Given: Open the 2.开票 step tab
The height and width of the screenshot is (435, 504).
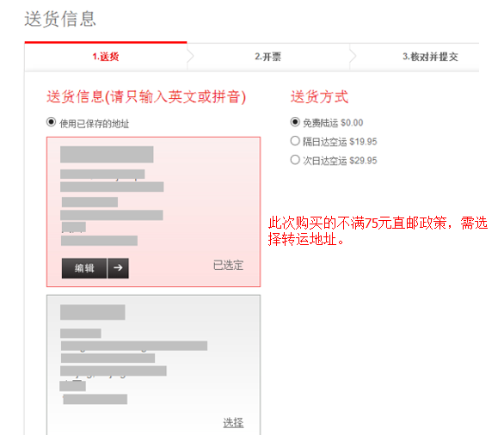Looking at the screenshot, I should (268, 57).
